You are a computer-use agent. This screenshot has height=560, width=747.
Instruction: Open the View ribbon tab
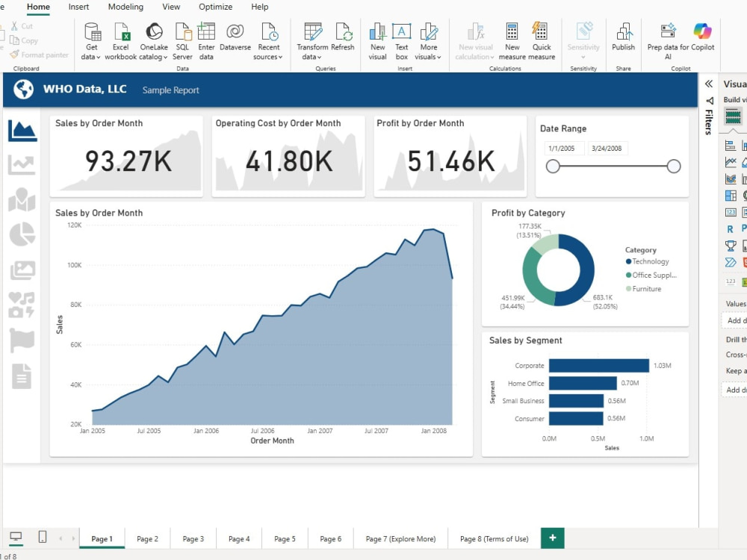171,7
